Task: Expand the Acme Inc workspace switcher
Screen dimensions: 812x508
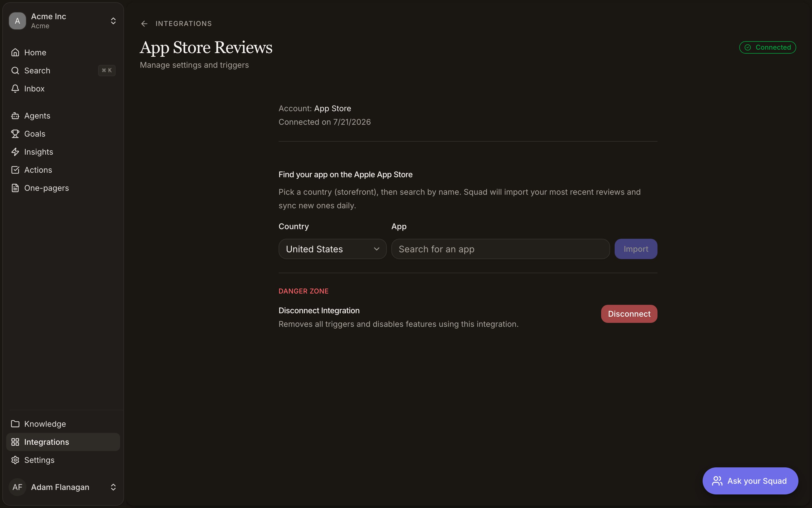Action: pos(63,21)
